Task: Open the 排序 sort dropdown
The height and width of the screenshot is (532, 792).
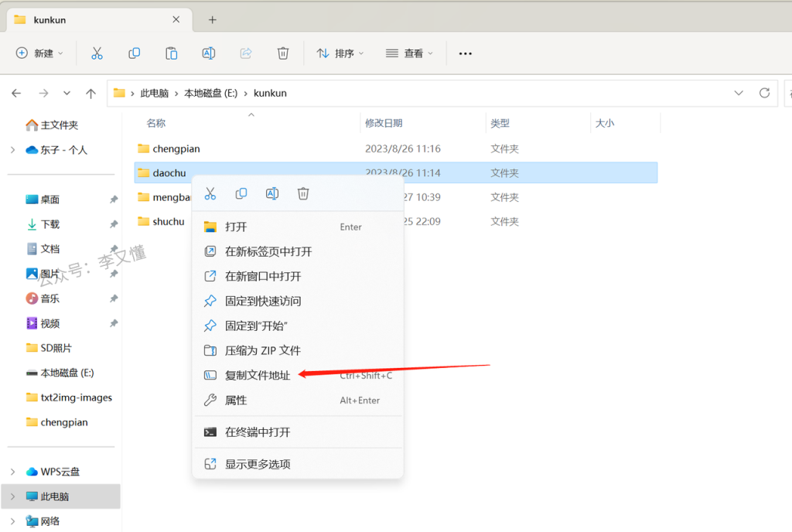Action: (341, 53)
